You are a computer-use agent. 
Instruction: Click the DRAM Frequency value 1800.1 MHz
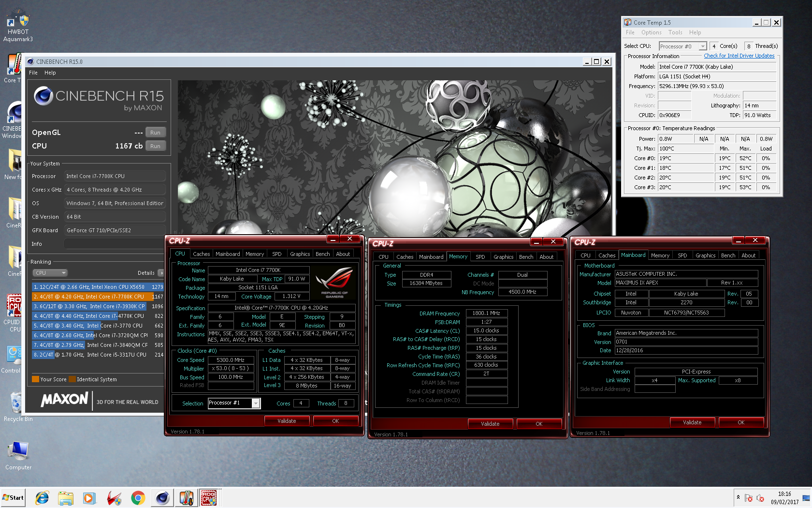coord(486,313)
